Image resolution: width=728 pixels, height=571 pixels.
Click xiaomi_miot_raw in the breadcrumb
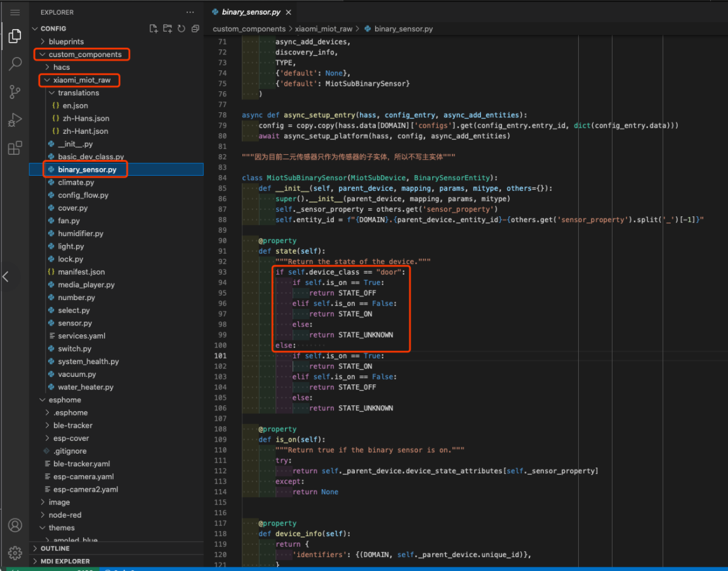coord(324,29)
